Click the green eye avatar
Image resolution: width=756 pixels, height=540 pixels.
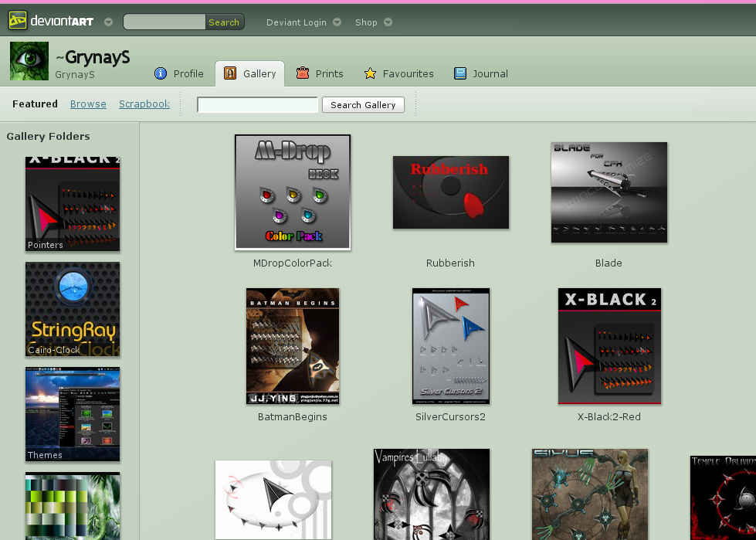point(29,61)
